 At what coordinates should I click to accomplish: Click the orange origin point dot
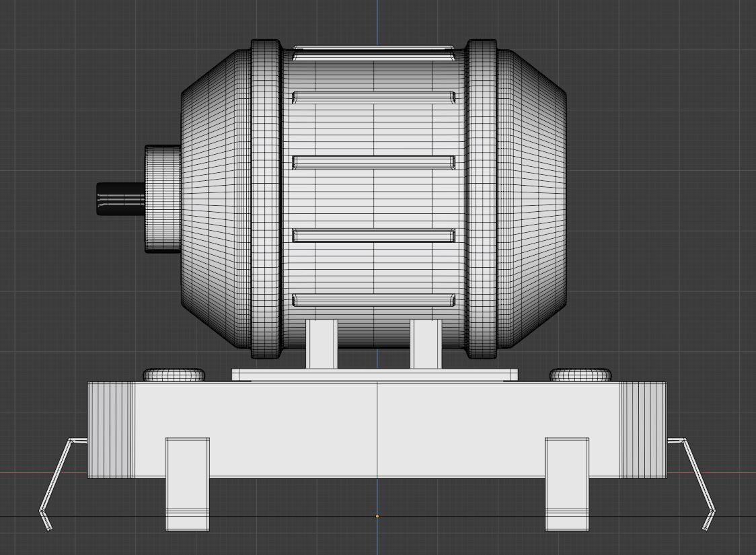coord(377,516)
